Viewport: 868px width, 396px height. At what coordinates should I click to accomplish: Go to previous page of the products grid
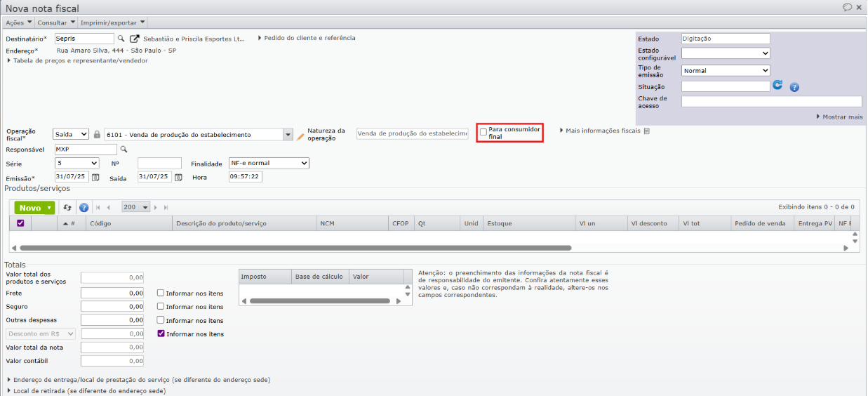click(109, 208)
